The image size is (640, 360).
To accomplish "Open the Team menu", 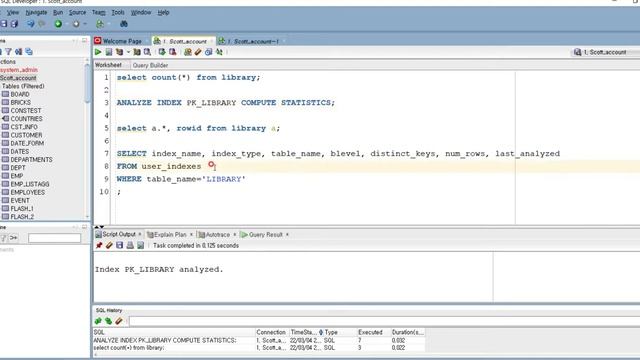I will pos(98,13).
